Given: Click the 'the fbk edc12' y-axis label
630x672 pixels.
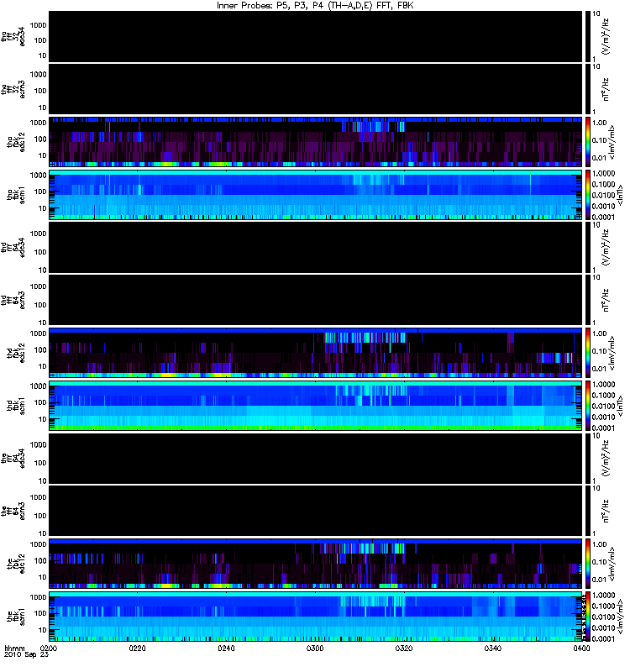Looking at the screenshot, I should point(16,564).
